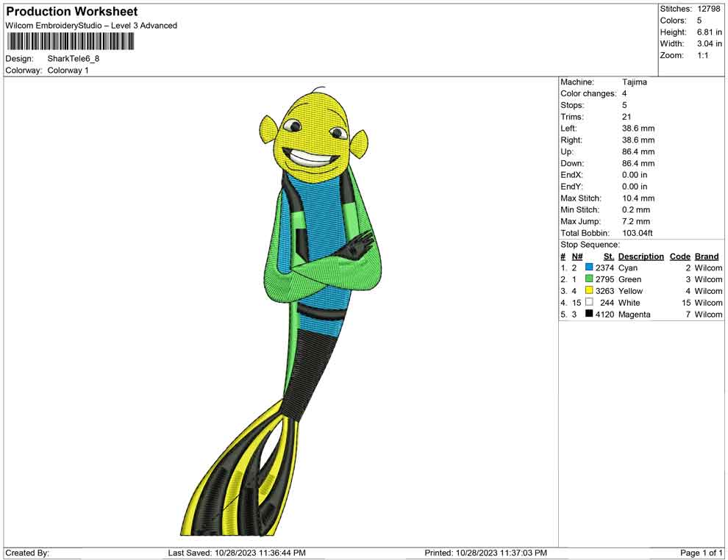This screenshot has height=560, width=728.
Task: Click the 'Color changes:' label
Action: tap(588, 94)
